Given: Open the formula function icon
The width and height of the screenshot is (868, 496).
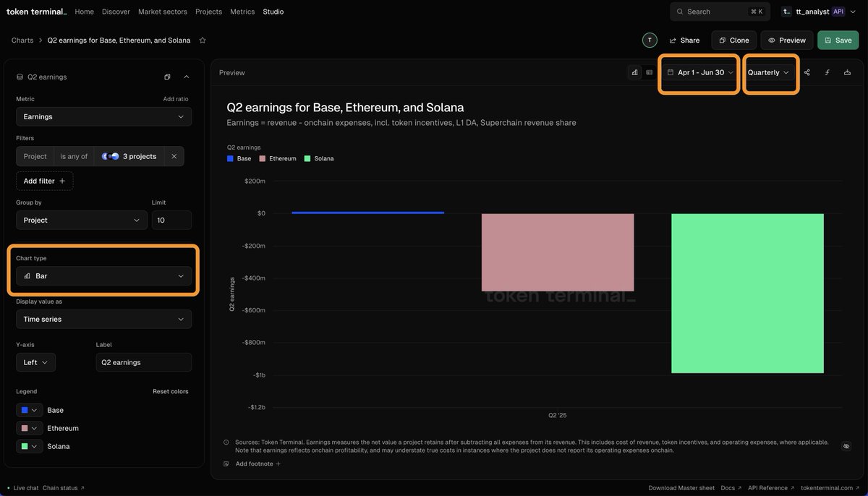Looking at the screenshot, I should click(827, 72).
